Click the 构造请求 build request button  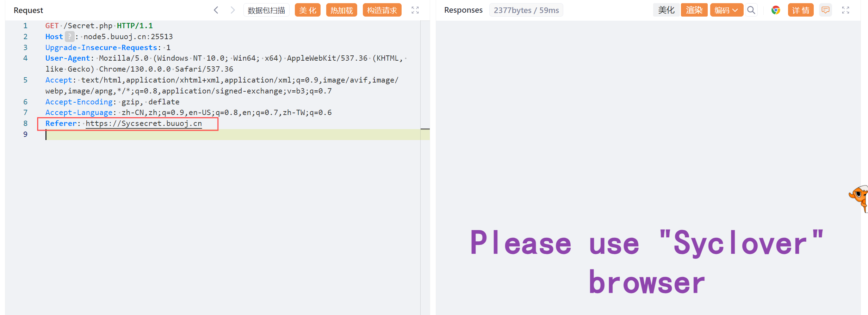(x=382, y=10)
